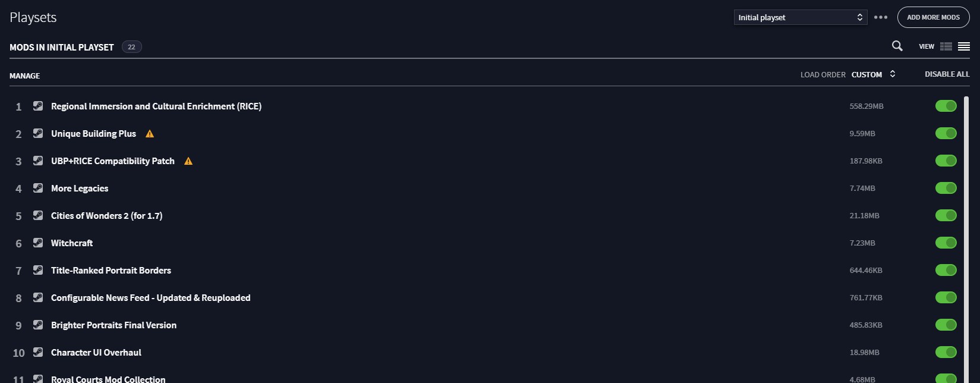The width and height of the screenshot is (980, 383).
Task: Click the Manage label above mod list
Action: click(25, 76)
